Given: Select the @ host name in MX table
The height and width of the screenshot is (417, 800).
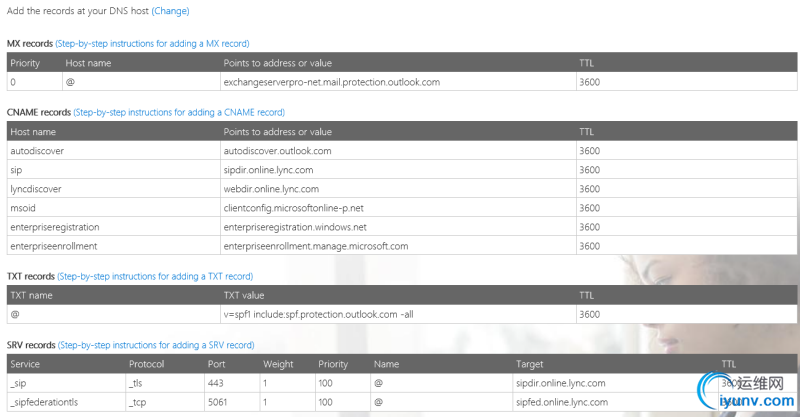Looking at the screenshot, I should tap(70, 82).
